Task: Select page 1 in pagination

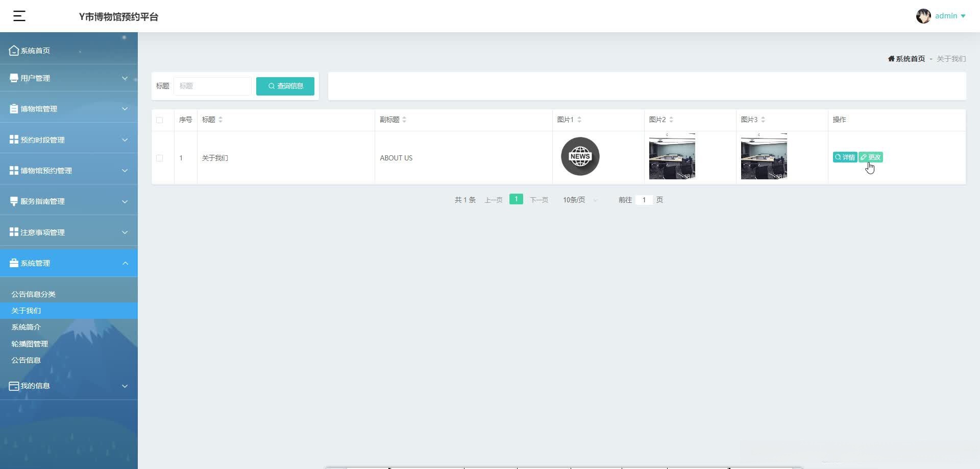Action: click(516, 199)
